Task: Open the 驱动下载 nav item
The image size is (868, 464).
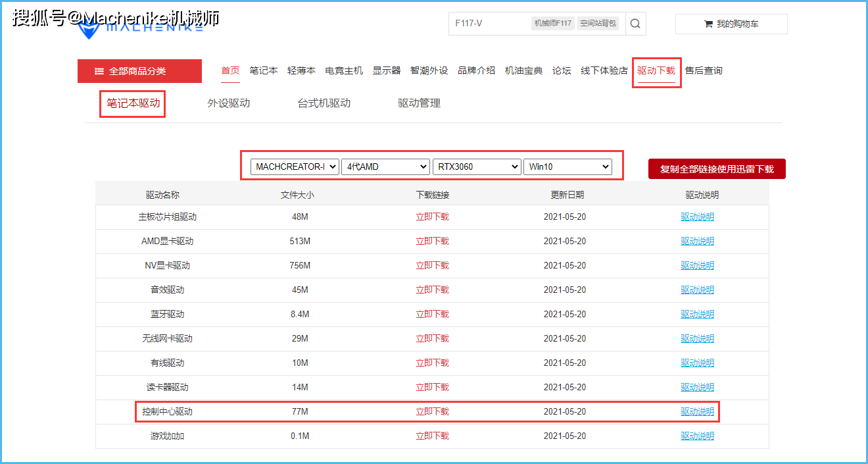Action: (x=656, y=70)
